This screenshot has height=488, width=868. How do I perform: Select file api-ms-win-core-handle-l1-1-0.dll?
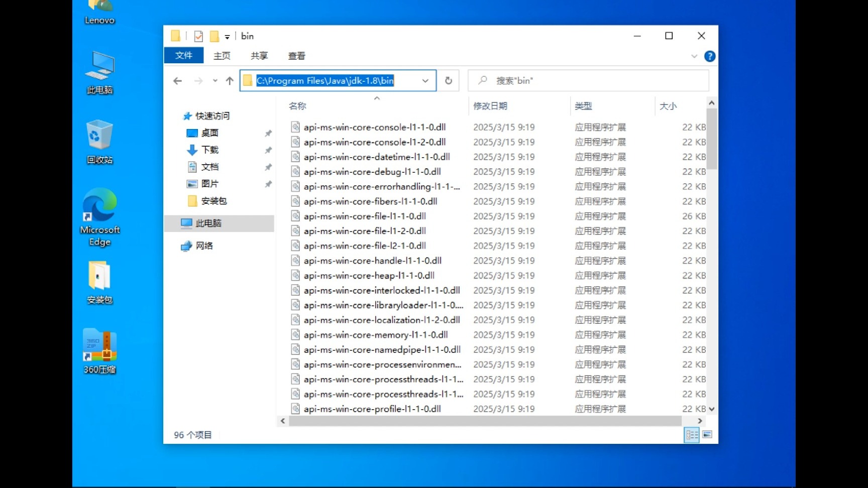(x=373, y=261)
